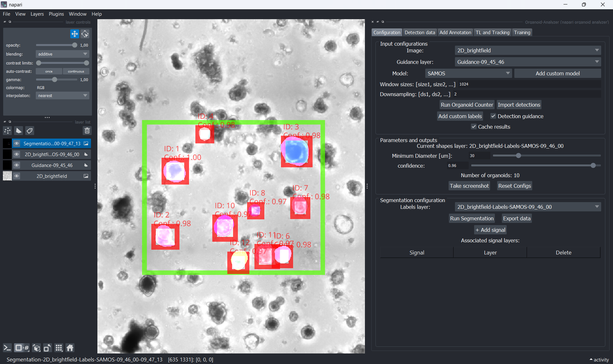The height and width of the screenshot is (364, 613).
Task: Click the new points layer icon
Action: [x=7, y=131]
